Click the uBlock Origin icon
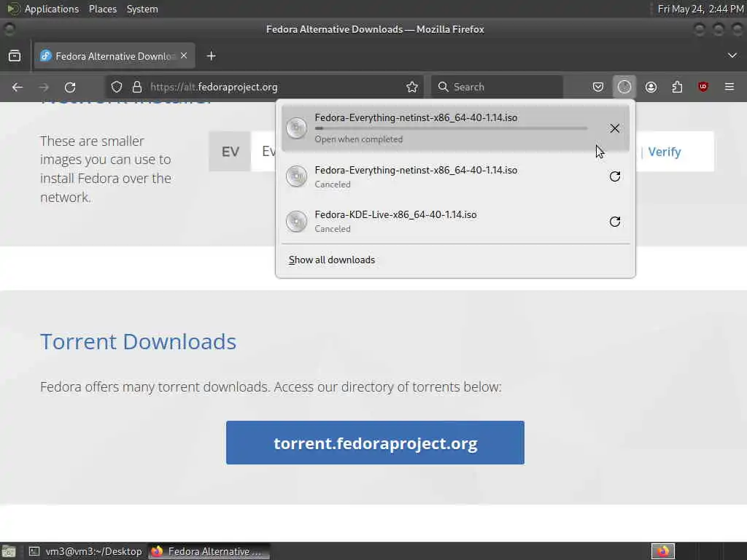The height and width of the screenshot is (560, 747). 703,87
